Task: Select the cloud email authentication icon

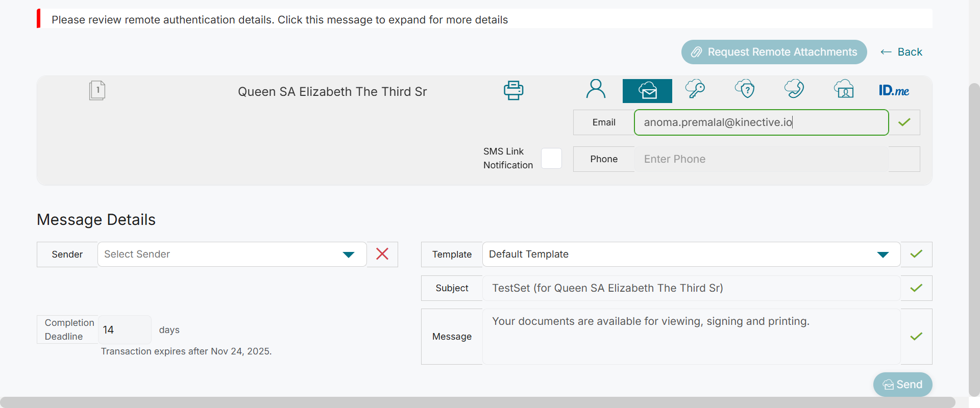Action: click(647, 91)
